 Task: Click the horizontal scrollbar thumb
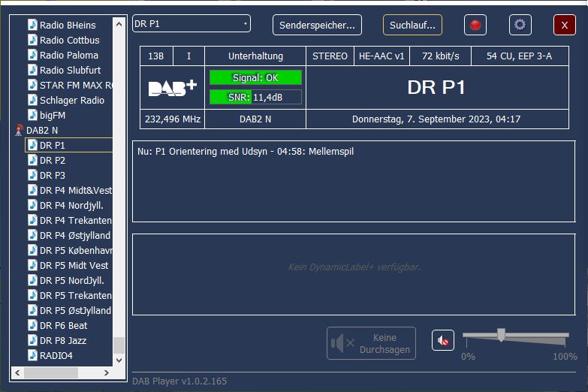pyautogui.click(x=51, y=372)
